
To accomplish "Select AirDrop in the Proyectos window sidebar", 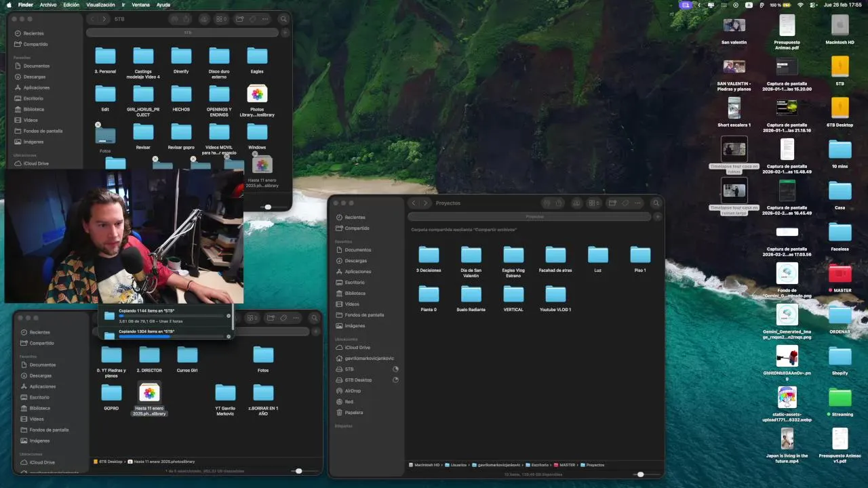I will tap(353, 390).
